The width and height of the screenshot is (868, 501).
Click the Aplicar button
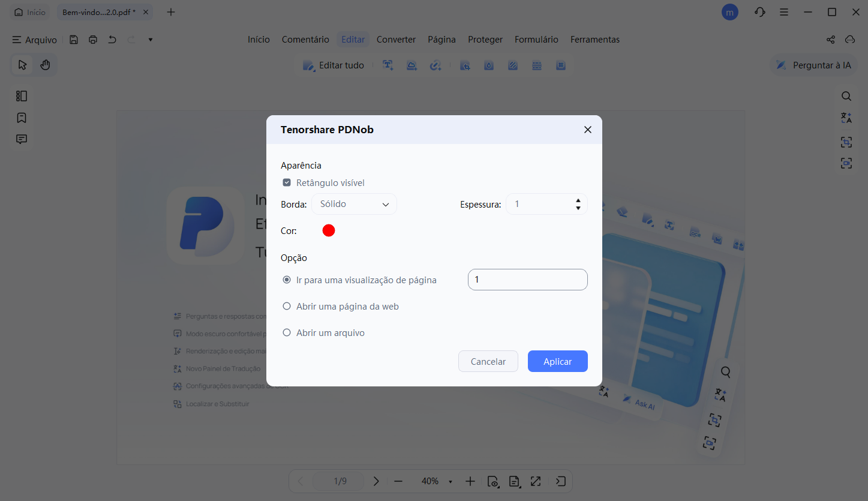pos(557,361)
